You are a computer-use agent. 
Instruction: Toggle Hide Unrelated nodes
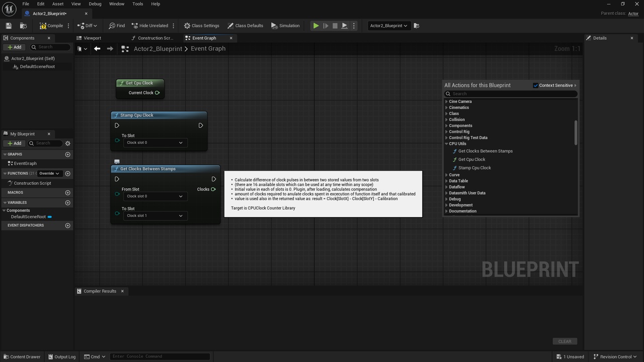(150, 26)
